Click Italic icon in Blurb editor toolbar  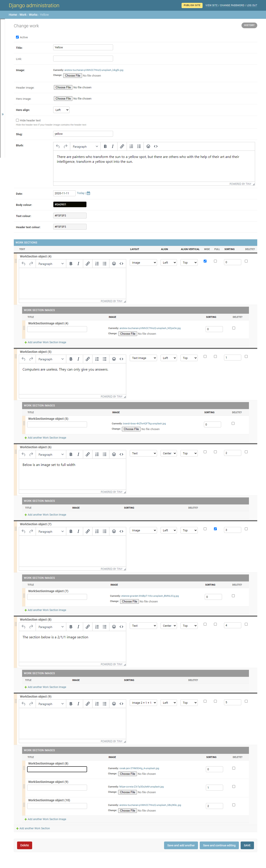pos(113,146)
